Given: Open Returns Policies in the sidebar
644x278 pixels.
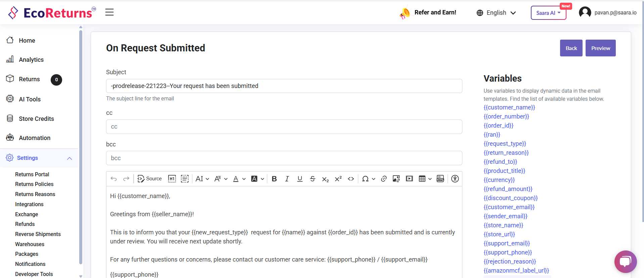Looking at the screenshot, I should (34, 184).
